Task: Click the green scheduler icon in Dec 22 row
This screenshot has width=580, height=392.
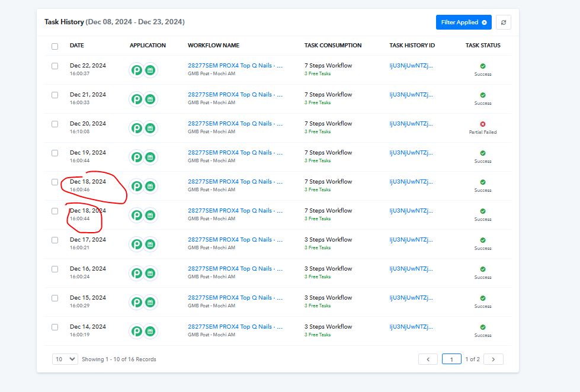Action: (150, 70)
